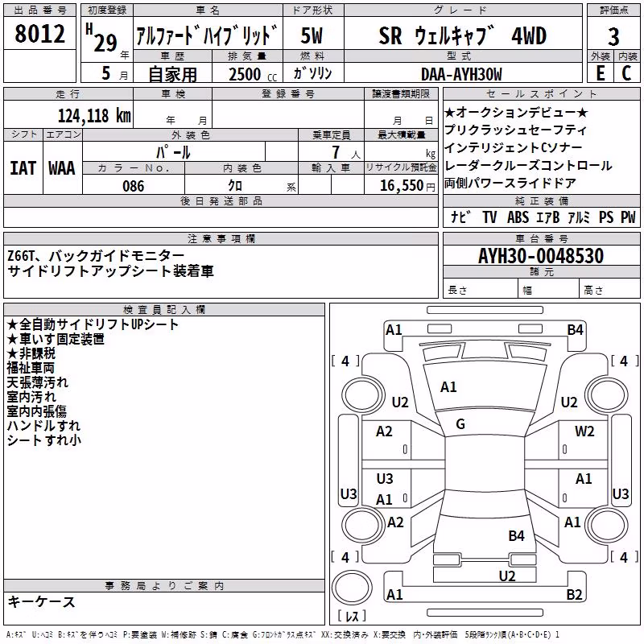Select sales point レーダークルーズコントロール

click(528, 166)
